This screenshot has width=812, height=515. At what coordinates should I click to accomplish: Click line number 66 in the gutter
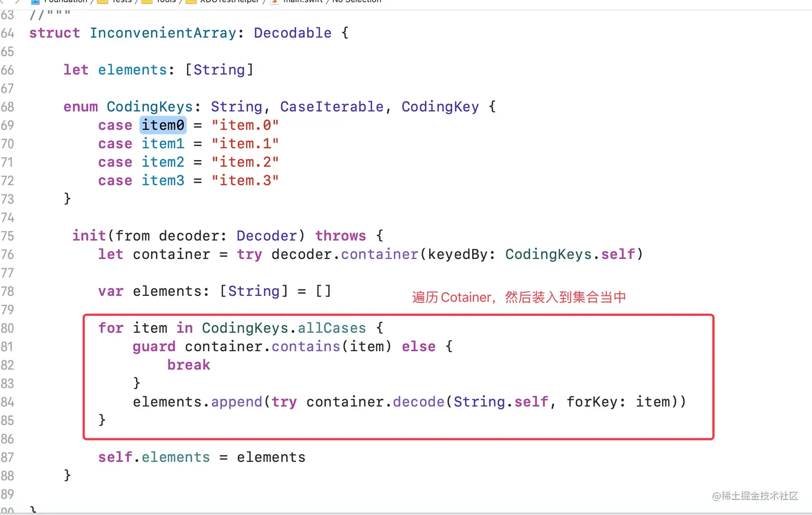tap(8, 70)
